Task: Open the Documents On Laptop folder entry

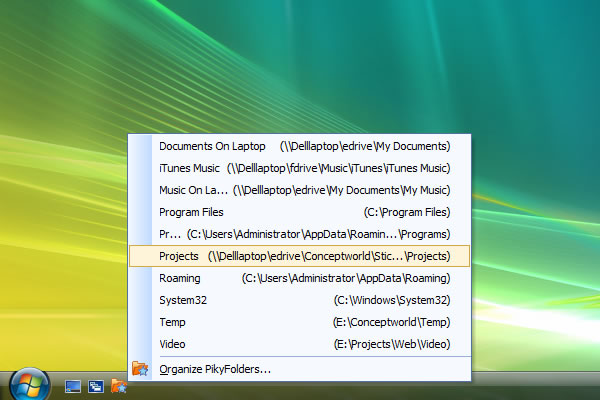Action: [300, 146]
